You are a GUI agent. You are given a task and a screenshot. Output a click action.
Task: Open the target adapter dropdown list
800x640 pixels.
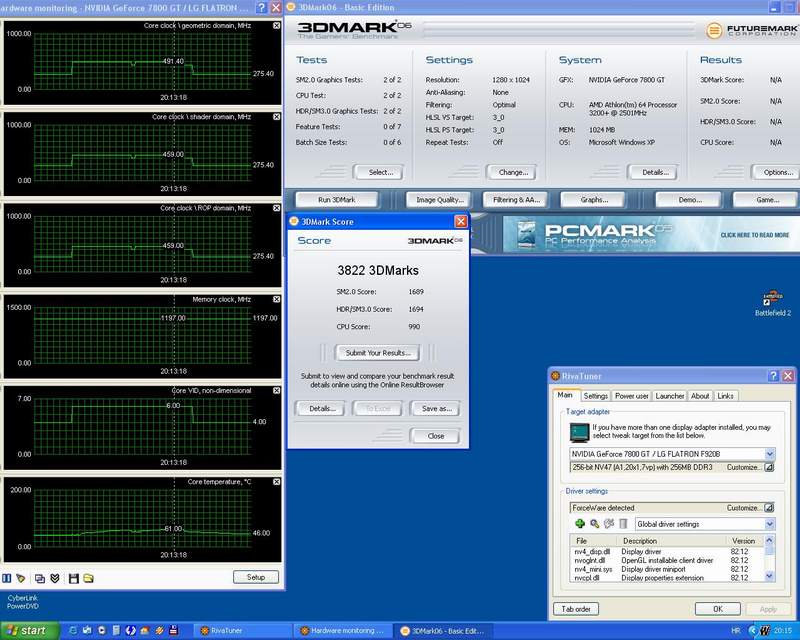(x=769, y=454)
